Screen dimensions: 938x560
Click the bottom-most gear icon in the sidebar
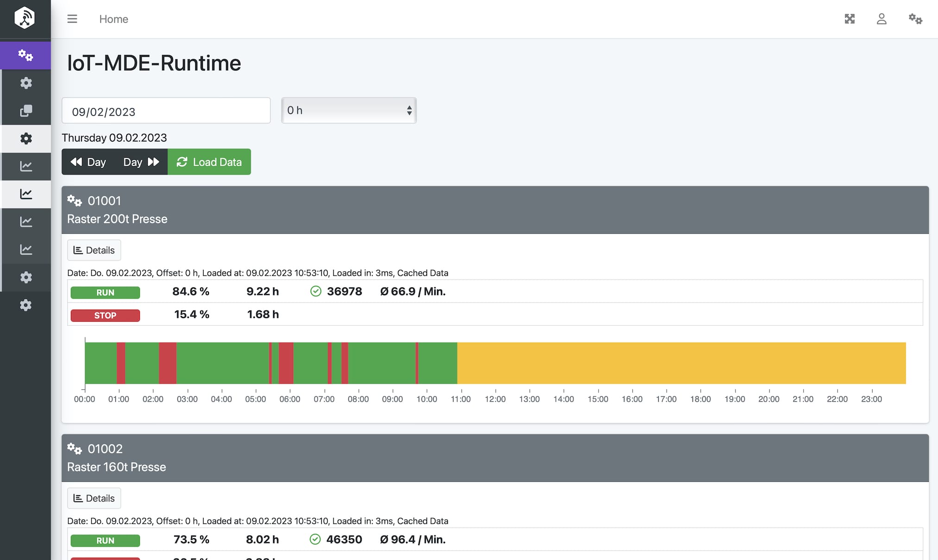26,305
